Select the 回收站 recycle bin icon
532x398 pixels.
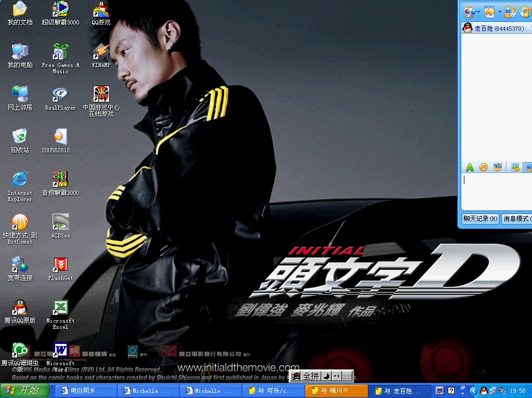click(x=20, y=137)
